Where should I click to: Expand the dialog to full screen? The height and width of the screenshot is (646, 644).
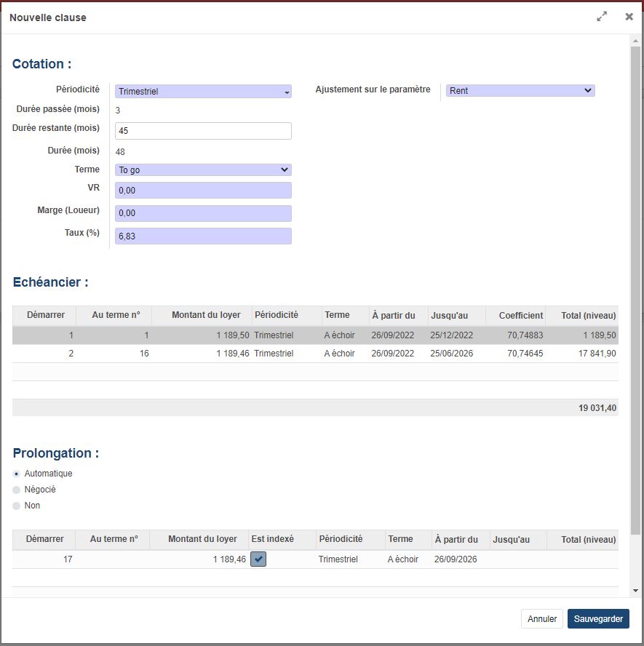(602, 17)
